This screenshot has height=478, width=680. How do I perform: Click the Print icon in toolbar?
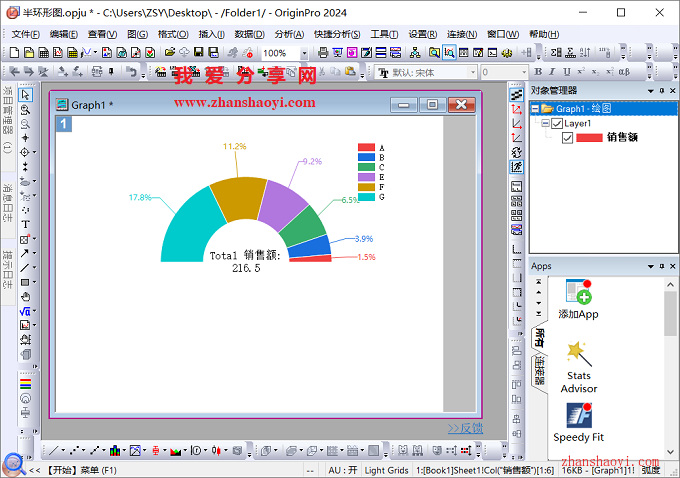coord(323,53)
